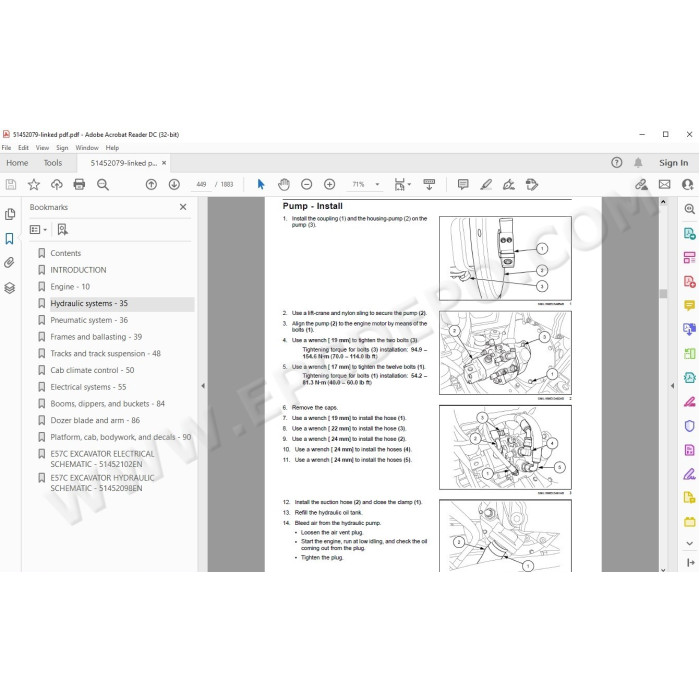Open the Edit menu

(x=24, y=148)
